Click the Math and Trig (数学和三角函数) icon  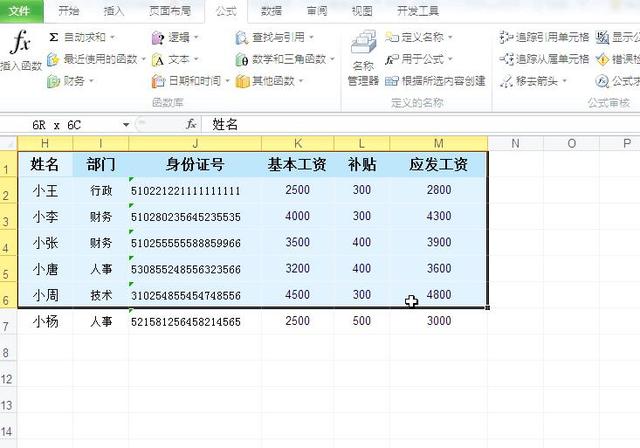[242, 60]
